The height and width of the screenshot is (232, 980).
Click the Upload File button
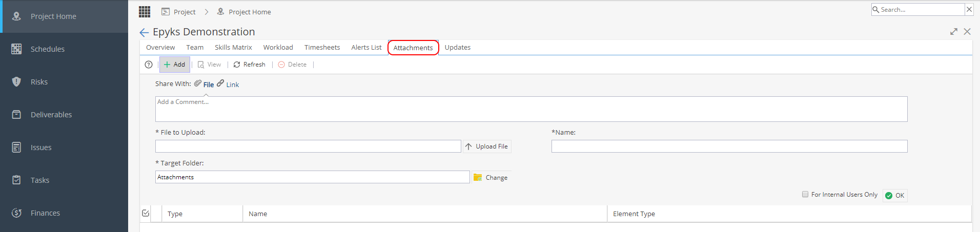487,146
